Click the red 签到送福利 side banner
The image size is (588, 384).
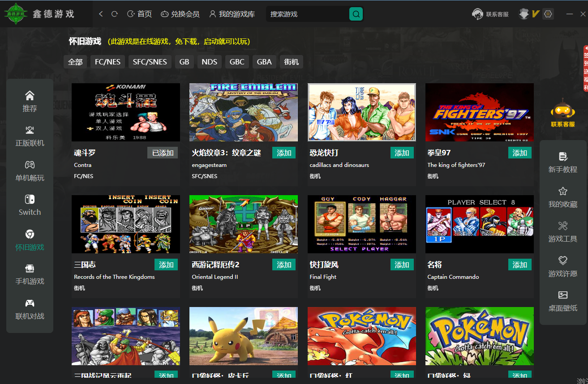pos(585,68)
